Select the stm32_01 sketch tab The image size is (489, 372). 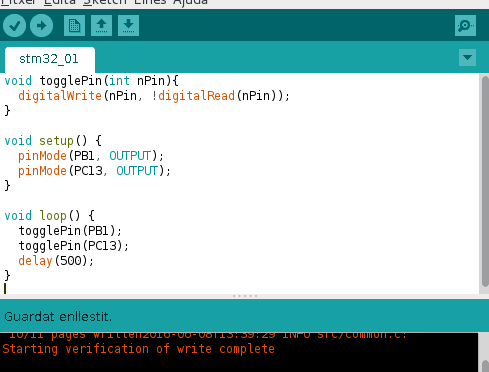pyautogui.click(x=50, y=59)
